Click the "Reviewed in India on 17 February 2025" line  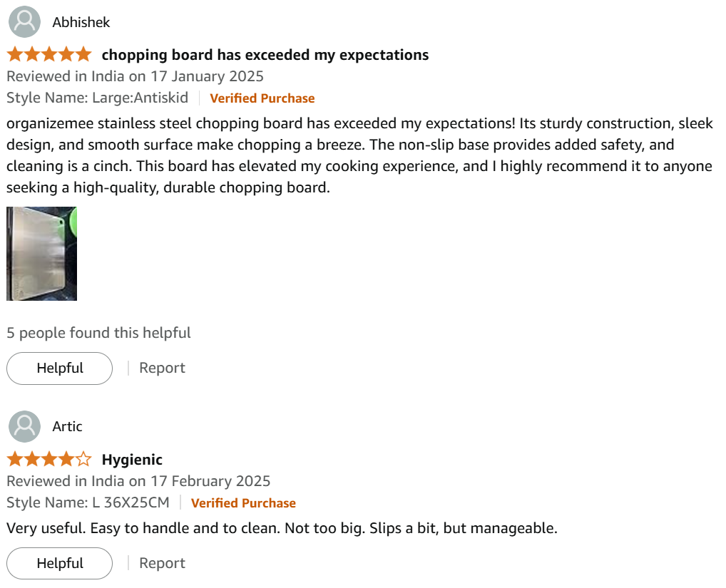pyautogui.click(x=138, y=481)
